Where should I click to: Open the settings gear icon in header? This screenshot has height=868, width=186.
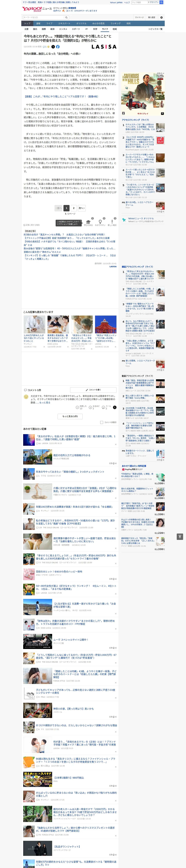point(161,18)
